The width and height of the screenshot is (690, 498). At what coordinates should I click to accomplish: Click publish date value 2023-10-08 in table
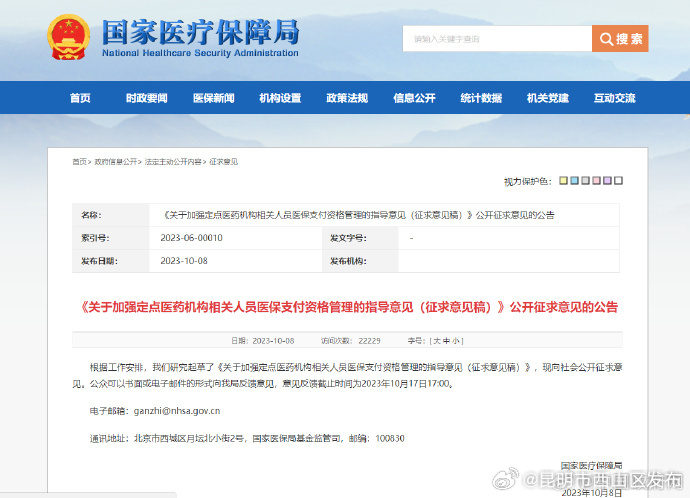tap(184, 261)
